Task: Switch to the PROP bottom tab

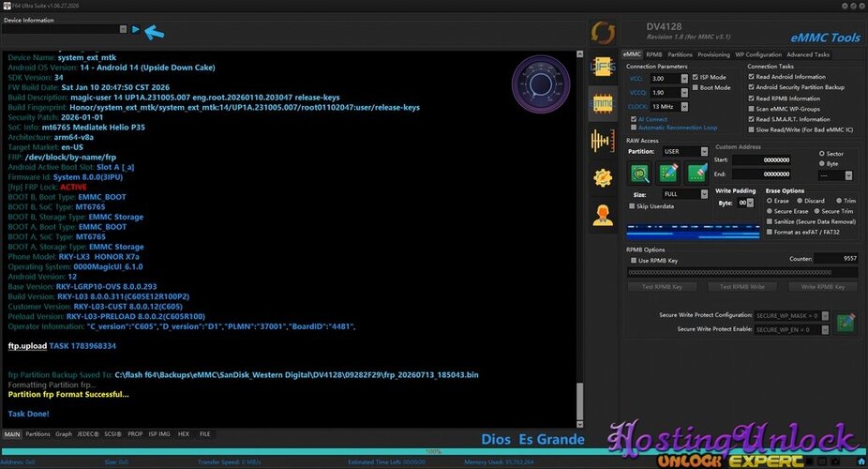Action: [135, 434]
